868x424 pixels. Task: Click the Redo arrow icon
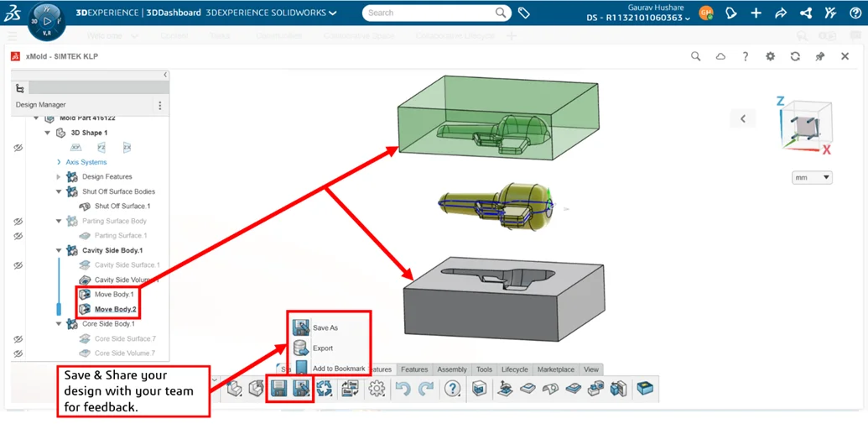point(425,389)
